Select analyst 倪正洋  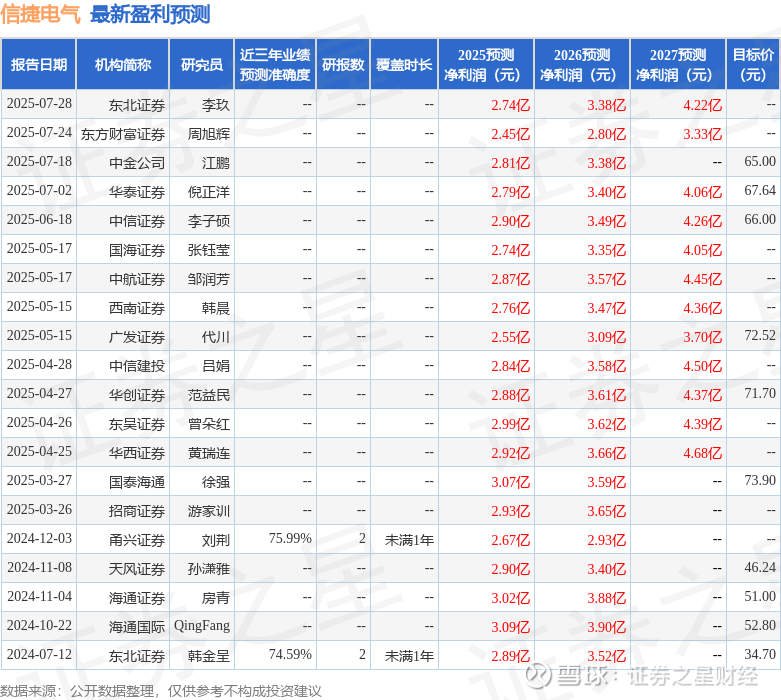pos(209,192)
